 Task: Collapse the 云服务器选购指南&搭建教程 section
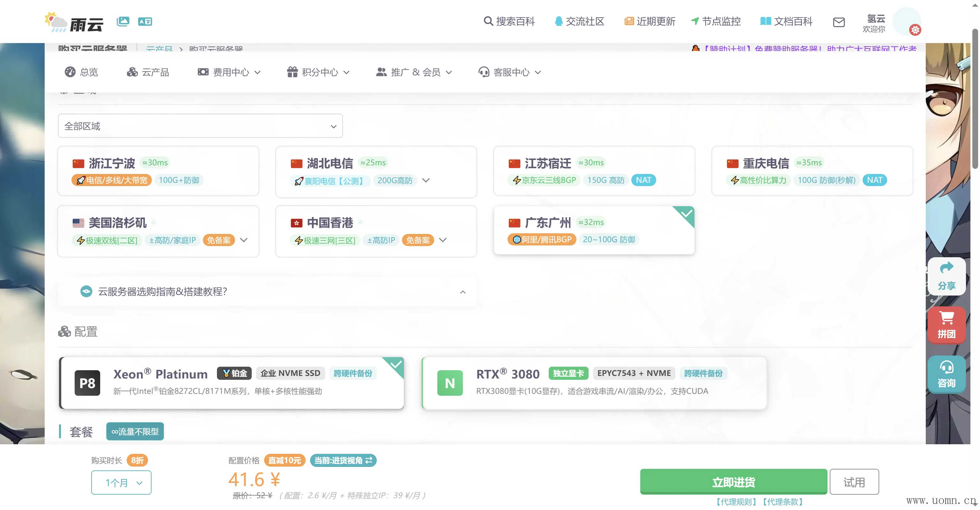(x=463, y=292)
